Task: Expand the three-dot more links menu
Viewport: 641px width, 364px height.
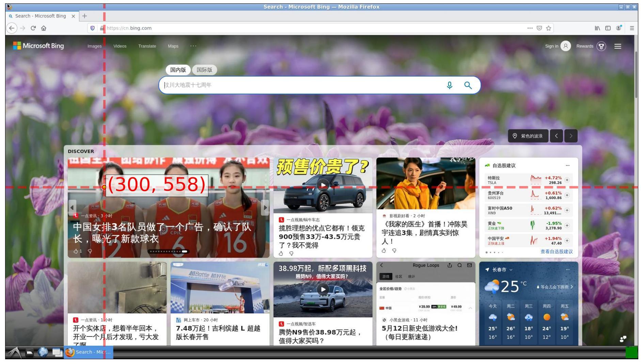Action: point(193,46)
